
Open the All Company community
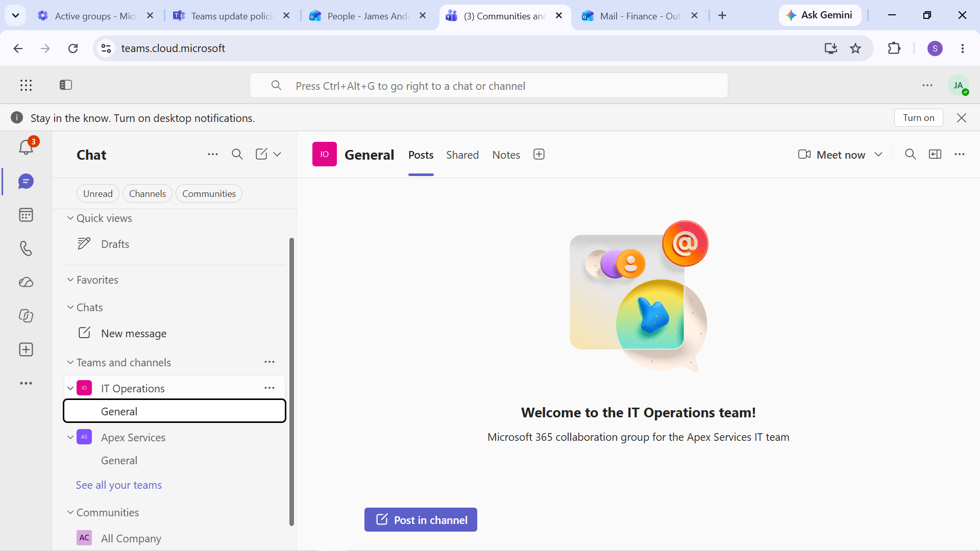(x=174, y=538)
